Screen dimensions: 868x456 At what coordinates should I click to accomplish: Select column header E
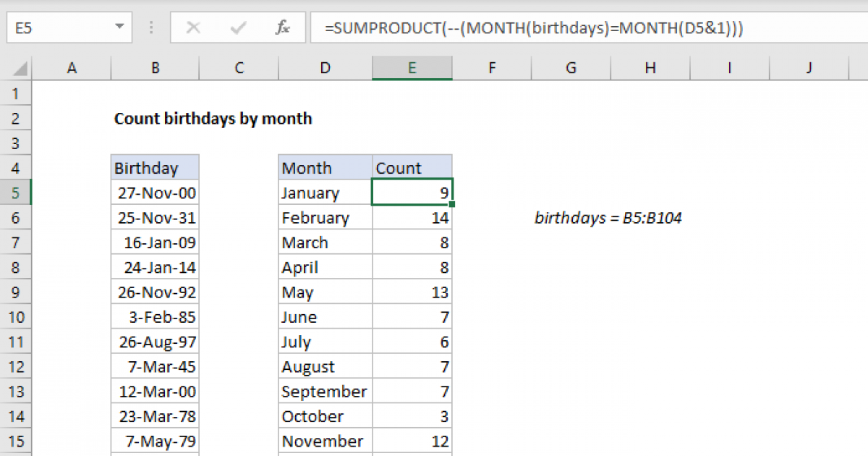tap(412, 67)
